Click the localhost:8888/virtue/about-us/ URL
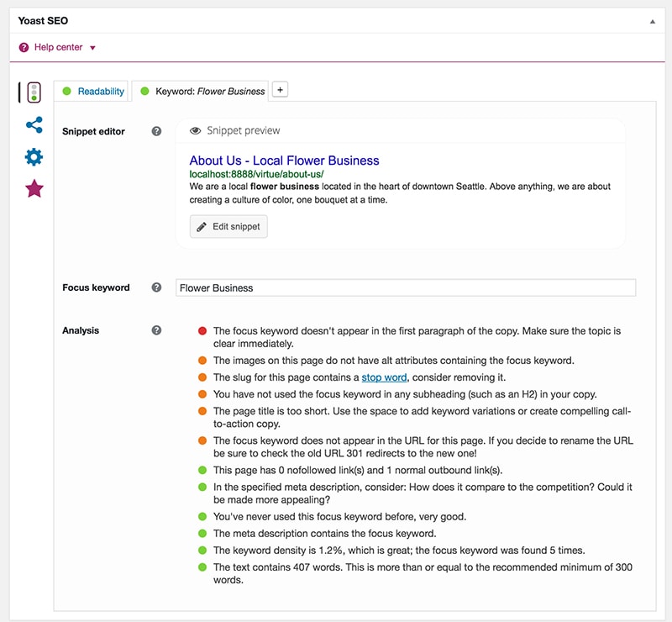The width and height of the screenshot is (672, 622). coord(256,174)
